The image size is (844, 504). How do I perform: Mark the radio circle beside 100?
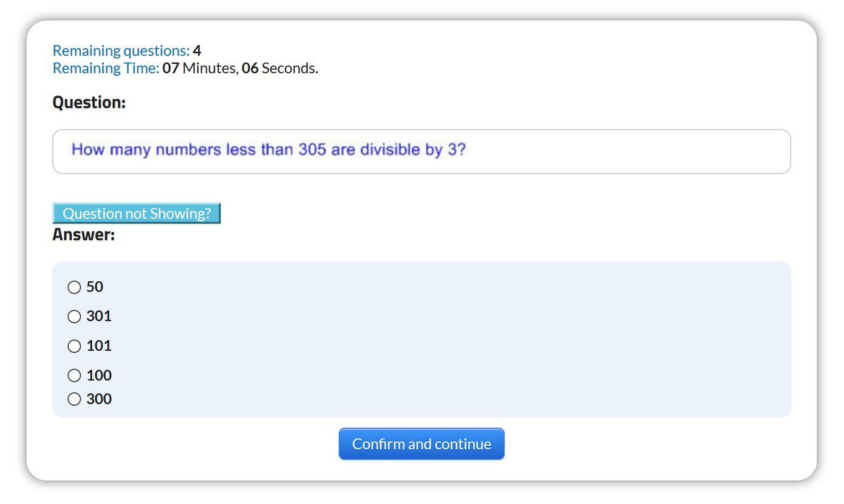tap(74, 375)
